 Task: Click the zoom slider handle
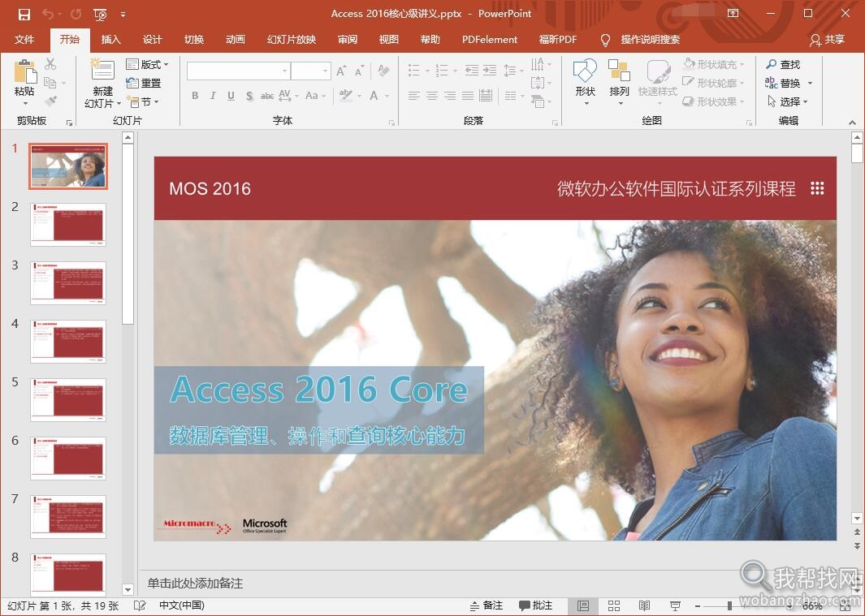pos(730,606)
